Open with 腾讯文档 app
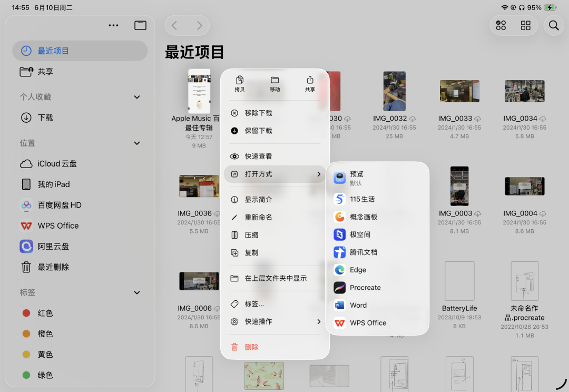 click(x=377, y=252)
